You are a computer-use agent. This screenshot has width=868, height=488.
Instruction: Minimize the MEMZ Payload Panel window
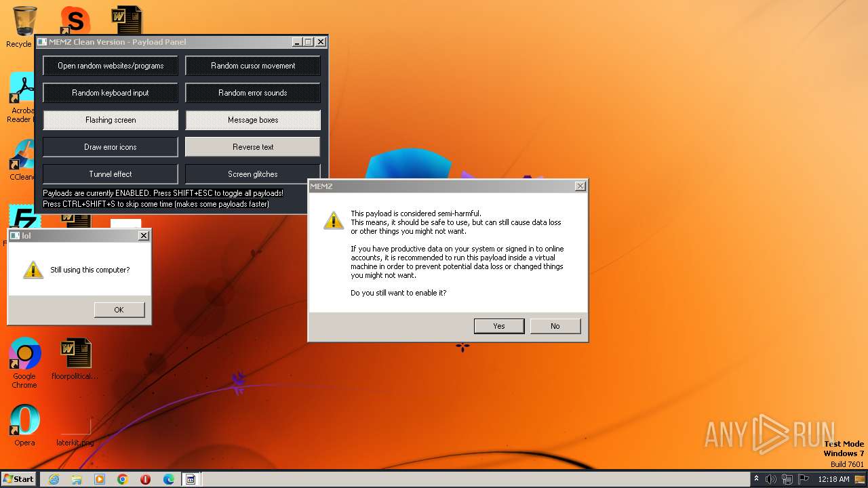click(297, 42)
